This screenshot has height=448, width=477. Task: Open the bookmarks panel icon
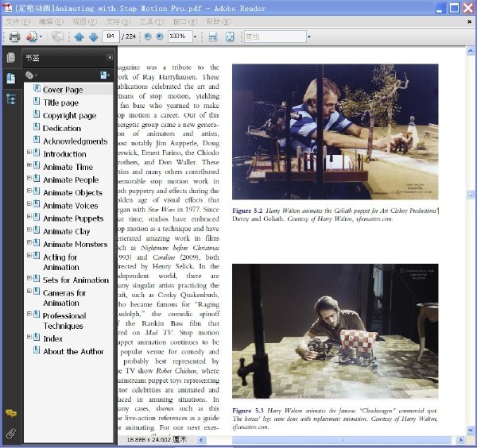point(11,79)
